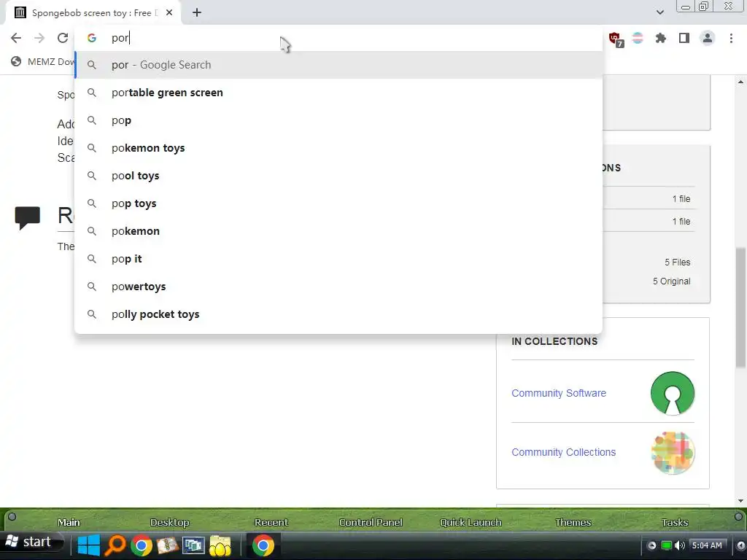
Task: Click the striped flag extension icon
Action: click(638, 38)
